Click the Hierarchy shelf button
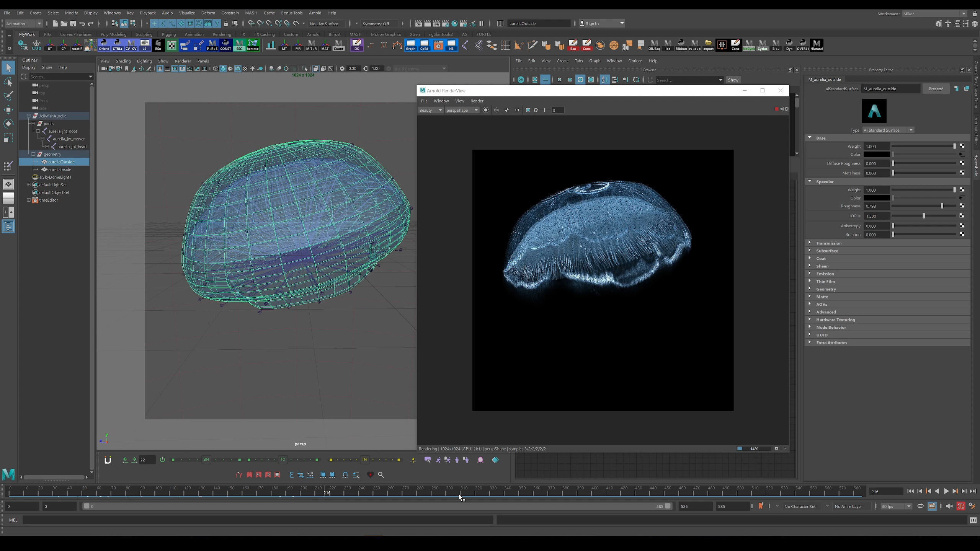 pos(816,45)
